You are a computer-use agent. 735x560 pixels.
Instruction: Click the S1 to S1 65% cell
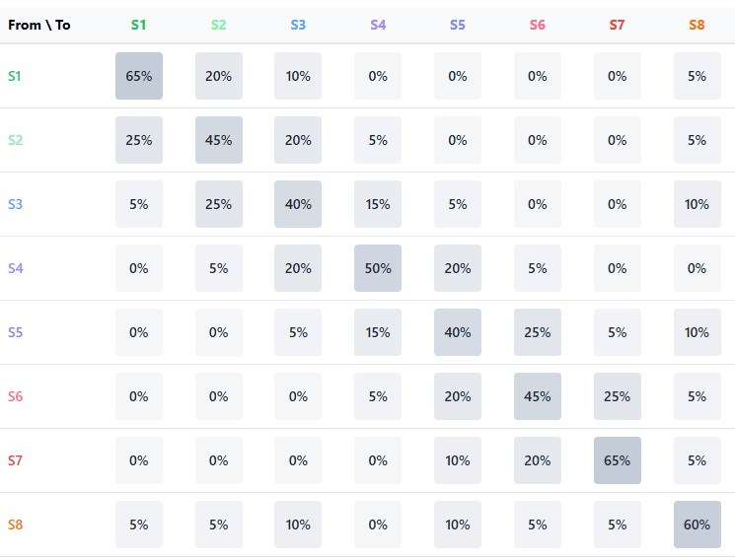[139, 76]
